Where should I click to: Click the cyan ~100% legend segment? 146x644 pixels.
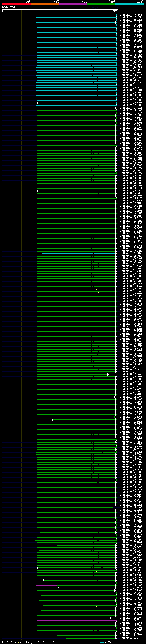pyautogui.click(x=130, y=4)
